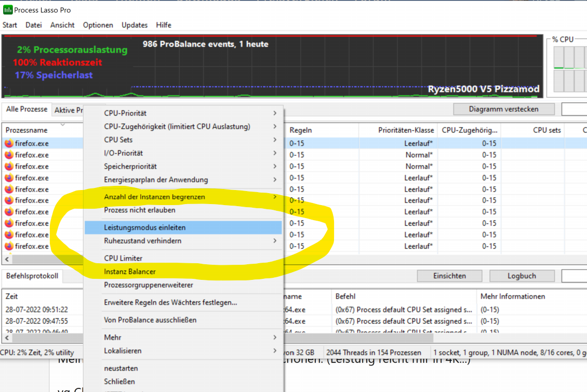Expand Ruhezustand verhindern submenu
The height and width of the screenshot is (392, 587).
click(183, 241)
